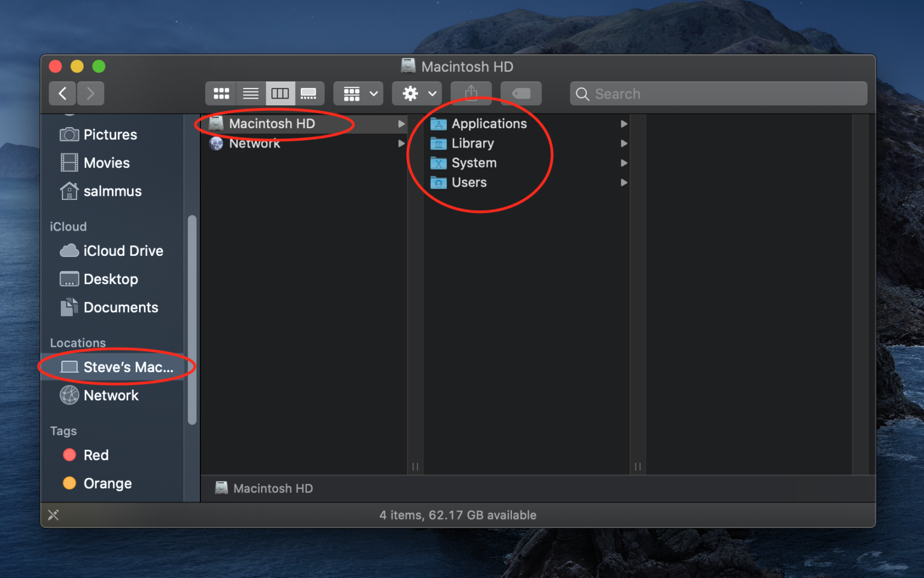Image resolution: width=924 pixels, height=578 pixels.
Task: Open the gear Action menu
Action: (x=417, y=93)
